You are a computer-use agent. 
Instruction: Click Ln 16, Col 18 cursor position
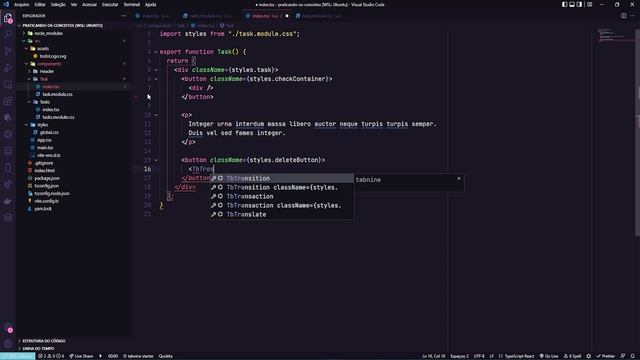point(433,356)
